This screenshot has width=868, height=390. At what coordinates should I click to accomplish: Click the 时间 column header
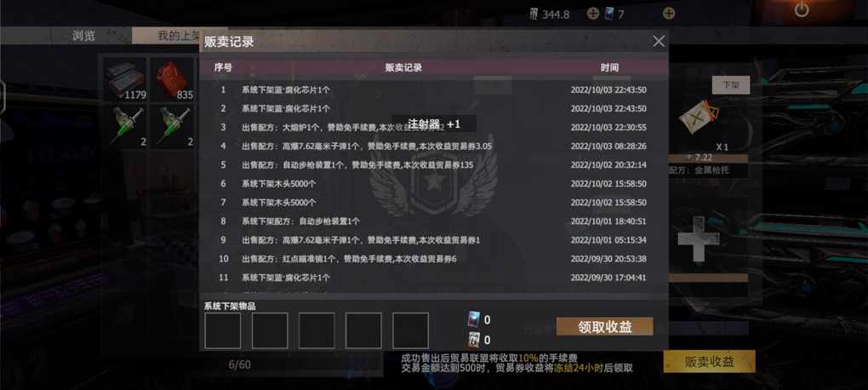coord(609,67)
